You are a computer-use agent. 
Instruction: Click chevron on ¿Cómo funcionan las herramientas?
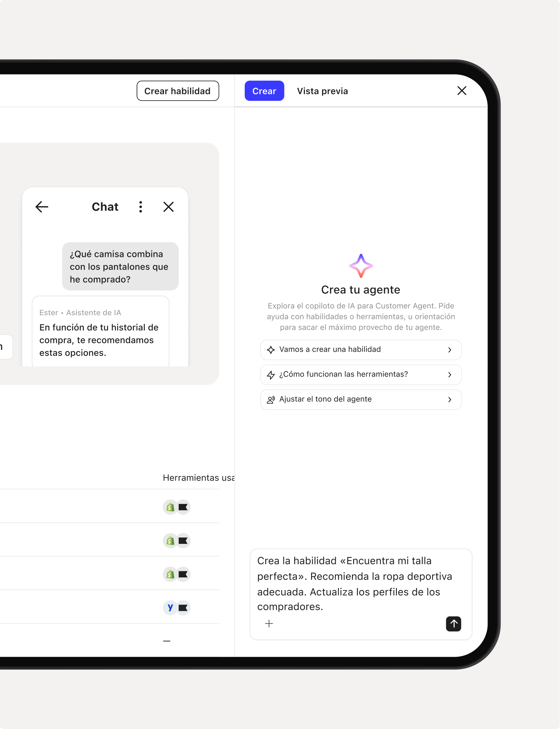(x=450, y=374)
